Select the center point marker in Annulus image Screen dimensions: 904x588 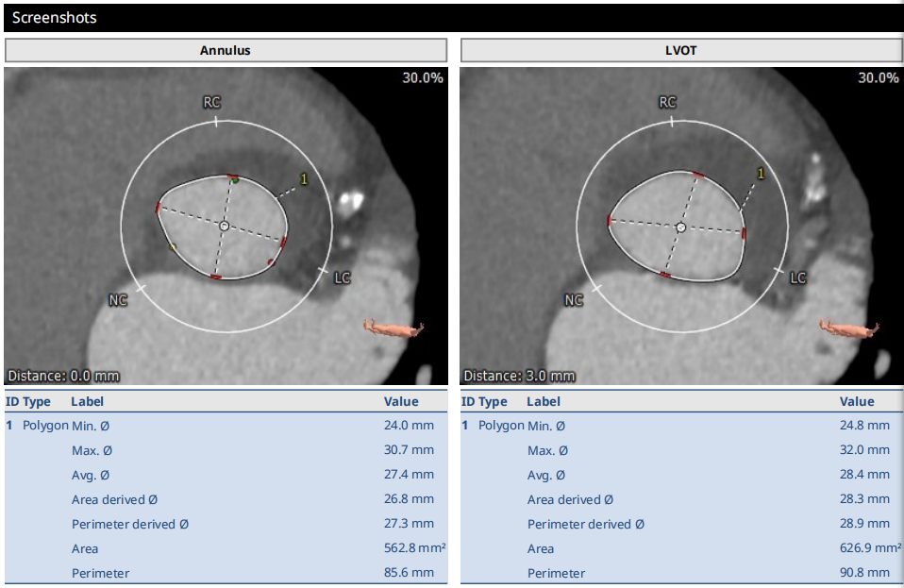click(x=224, y=227)
